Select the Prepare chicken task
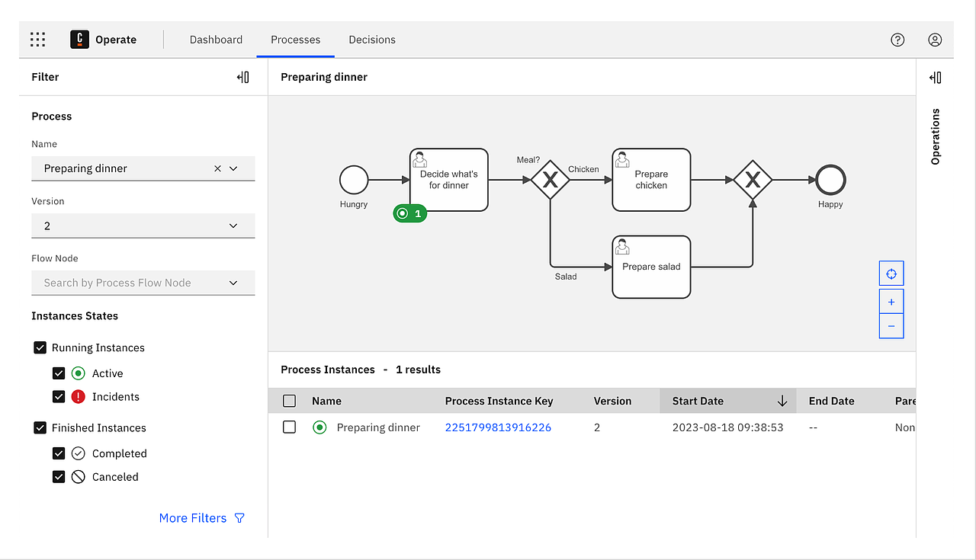Screen dimensions: 976x560 pos(651,180)
